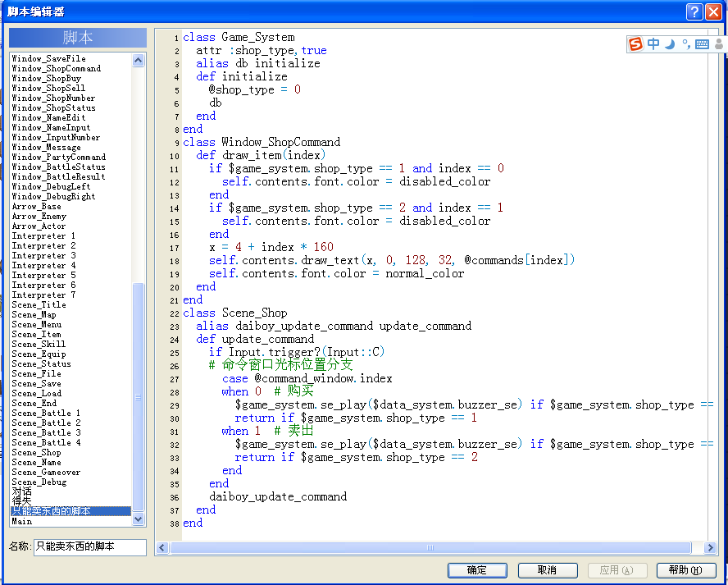Open the soft keyboard icon in IME bar
This screenshot has width=728, height=585.
(x=702, y=44)
